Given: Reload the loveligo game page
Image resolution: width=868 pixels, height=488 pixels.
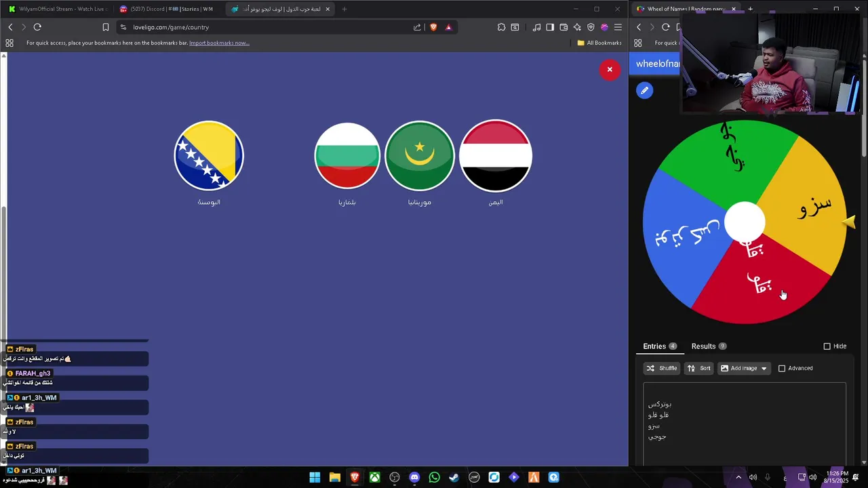Looking at the screenshot, I should coord(37,27).
